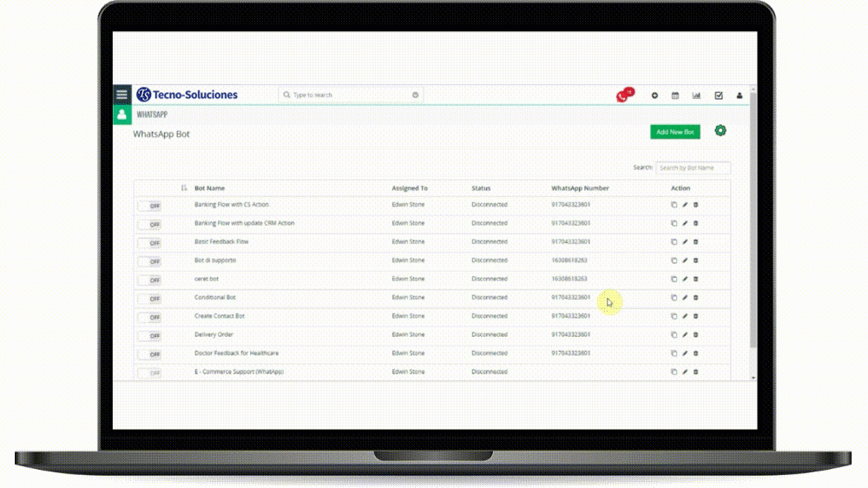Sort the table by Bot Name
868x488 pixels.
pos(184,188)
